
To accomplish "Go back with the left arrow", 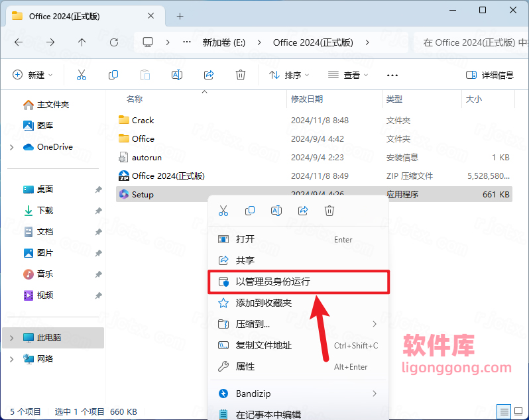I will (19, 42).
